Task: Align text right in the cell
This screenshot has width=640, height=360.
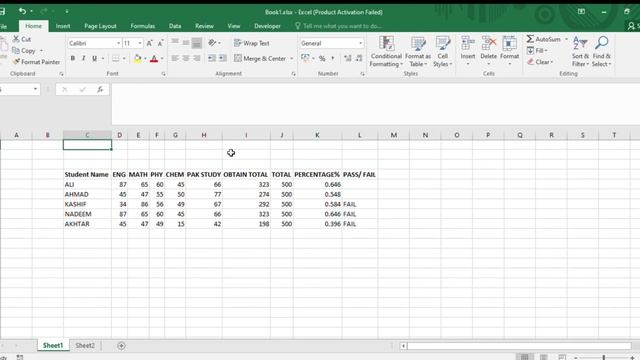Action: [196, 59]
